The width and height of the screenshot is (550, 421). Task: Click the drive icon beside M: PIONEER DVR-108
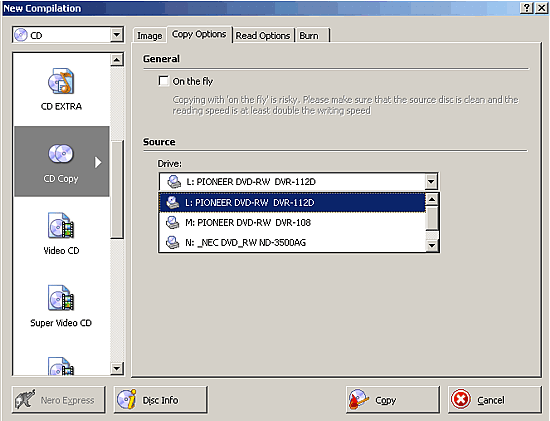point(172,222)
